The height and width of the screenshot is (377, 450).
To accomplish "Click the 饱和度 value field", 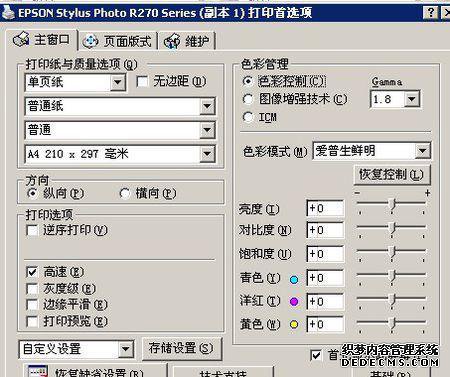I will pos(325,254).
